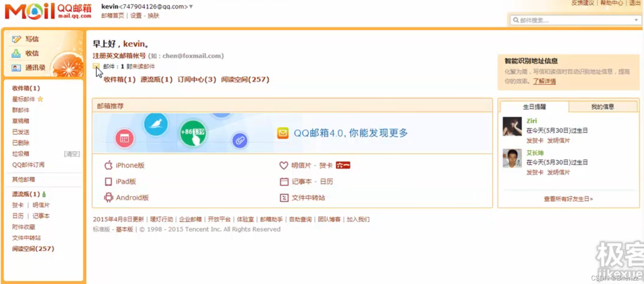Click 发贺卡 for Ziri
The image size is (644, 284).
pyautogui.click(x=535, y=140)
